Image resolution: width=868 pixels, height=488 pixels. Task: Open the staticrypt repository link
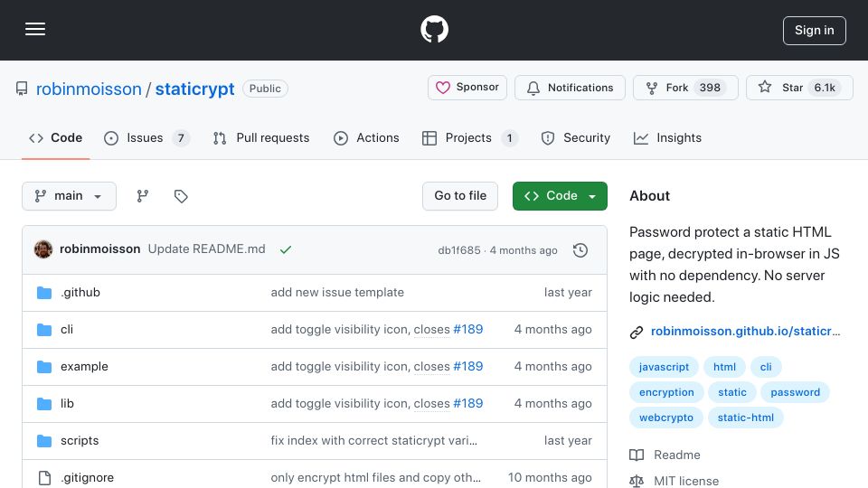tap(195, 89)
